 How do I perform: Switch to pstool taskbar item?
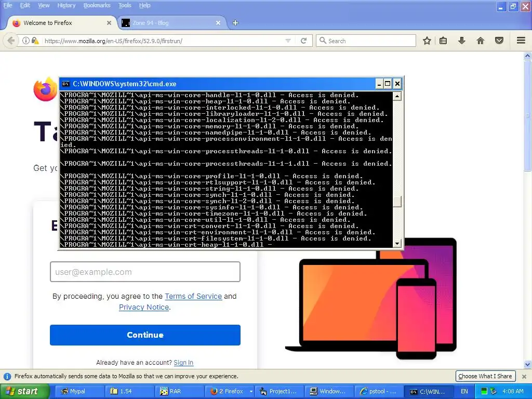tap(379, 391)
